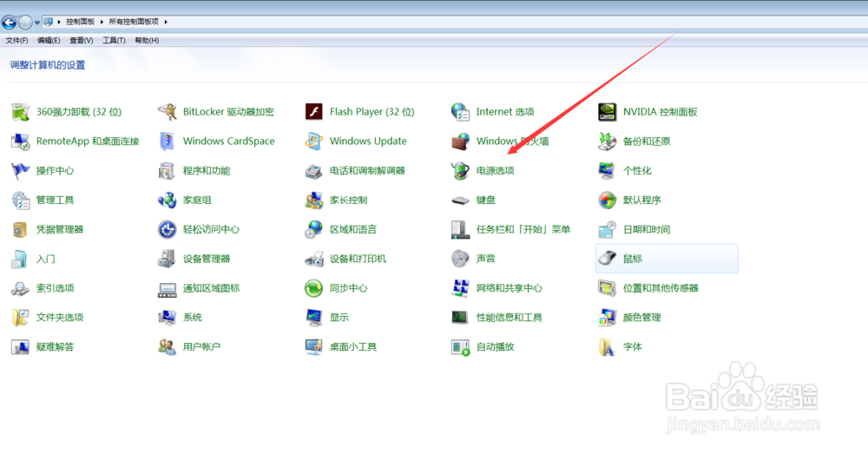Open Internet 选项 globe icon

[460, 112]
